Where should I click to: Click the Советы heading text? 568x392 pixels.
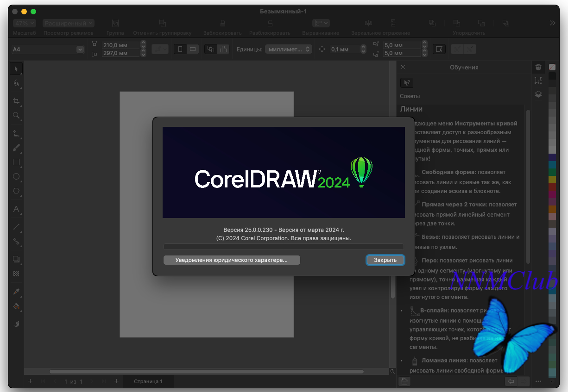(x=410, y=96)
